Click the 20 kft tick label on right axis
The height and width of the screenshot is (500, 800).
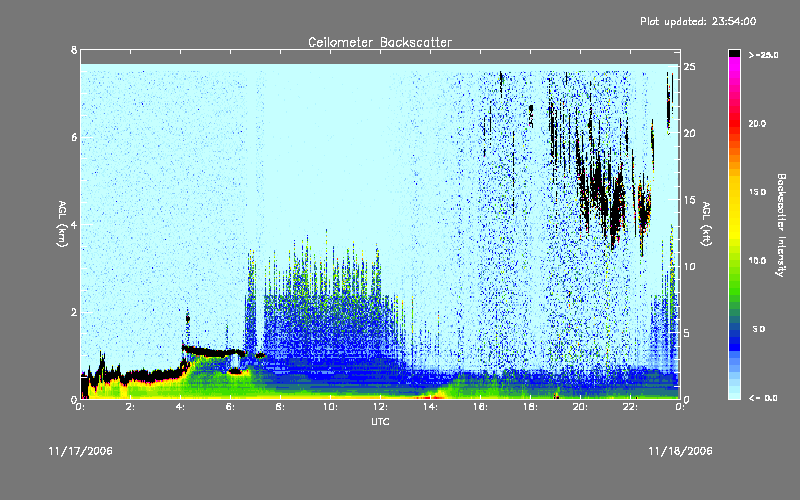(x=689, y=133)
